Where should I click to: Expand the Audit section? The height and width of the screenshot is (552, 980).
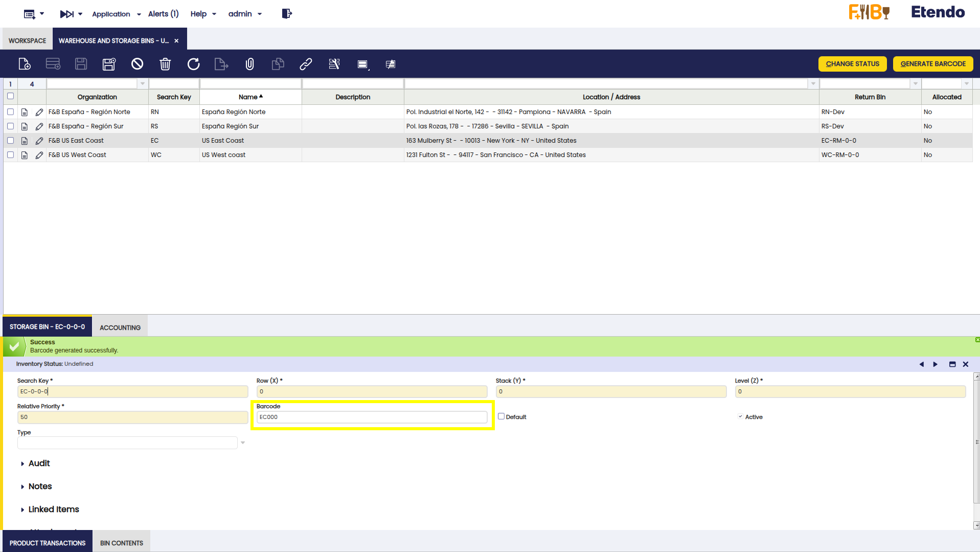pos(39,463)
